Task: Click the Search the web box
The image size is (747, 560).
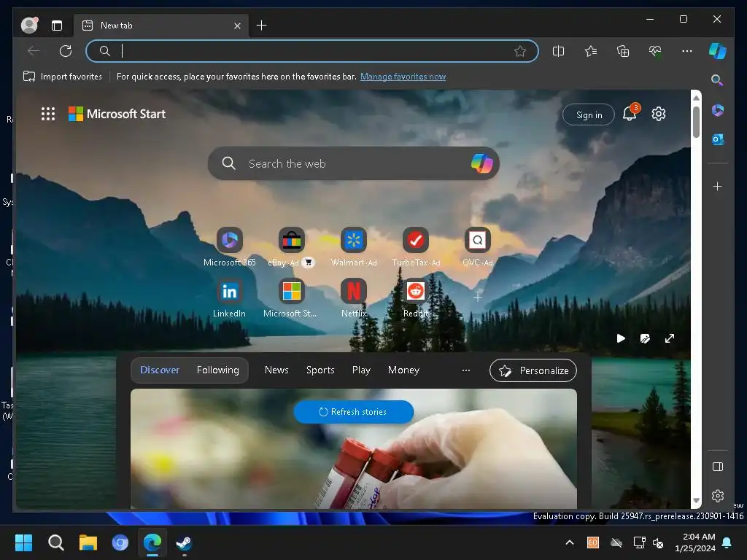Action: tap(353, 163)
